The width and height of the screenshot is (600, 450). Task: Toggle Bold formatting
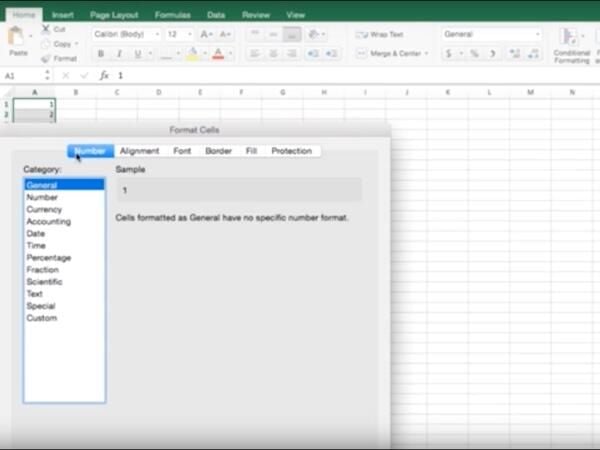tap(101, 54)
